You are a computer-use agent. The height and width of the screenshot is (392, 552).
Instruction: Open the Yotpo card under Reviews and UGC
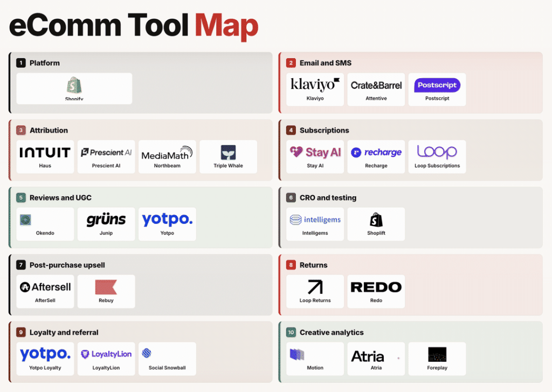click(x=167, y=224)
